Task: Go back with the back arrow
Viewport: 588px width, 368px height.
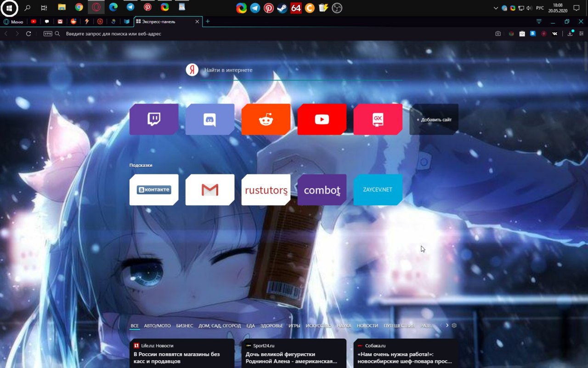Action: pos(6,34)
